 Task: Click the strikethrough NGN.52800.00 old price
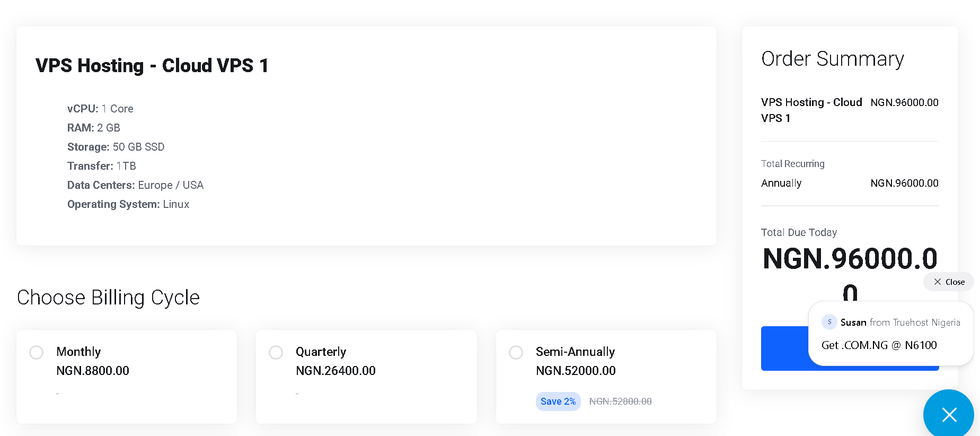click(x=621, y=402)
